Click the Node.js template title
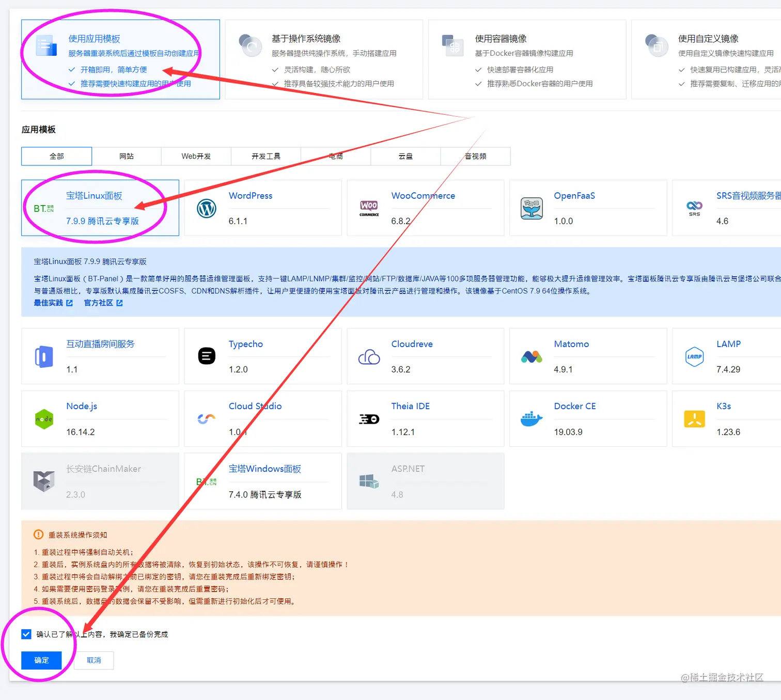Viewport: 781px width, 700px height. (82, 407)
